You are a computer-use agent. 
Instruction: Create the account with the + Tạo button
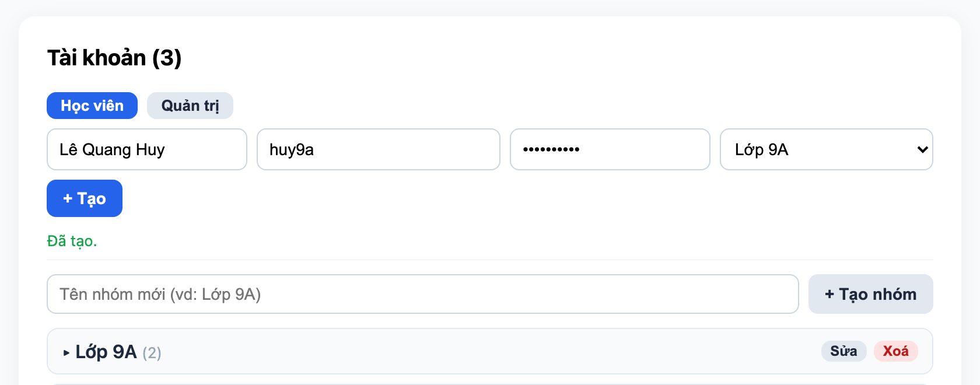[x=85, y=198]
